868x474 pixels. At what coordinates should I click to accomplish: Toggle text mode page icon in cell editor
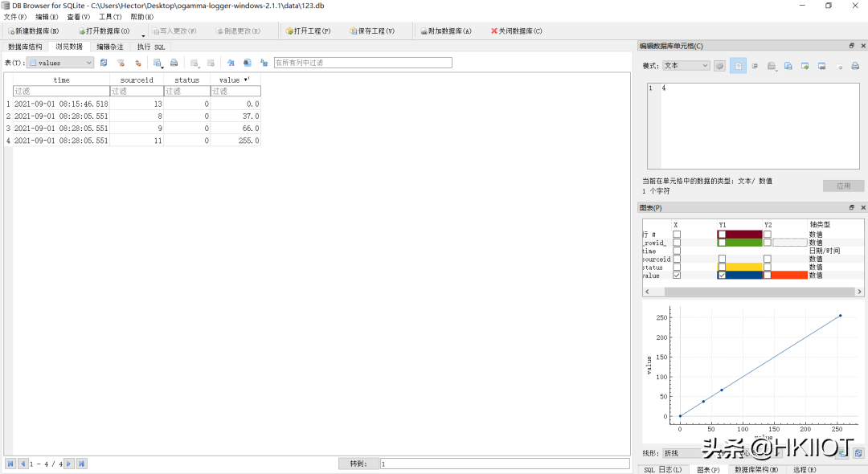pyautogui.click(x=738, y=66)
